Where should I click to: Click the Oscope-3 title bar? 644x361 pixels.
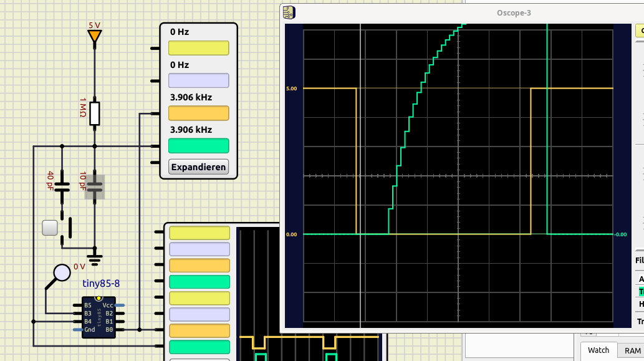pos(461,12)
